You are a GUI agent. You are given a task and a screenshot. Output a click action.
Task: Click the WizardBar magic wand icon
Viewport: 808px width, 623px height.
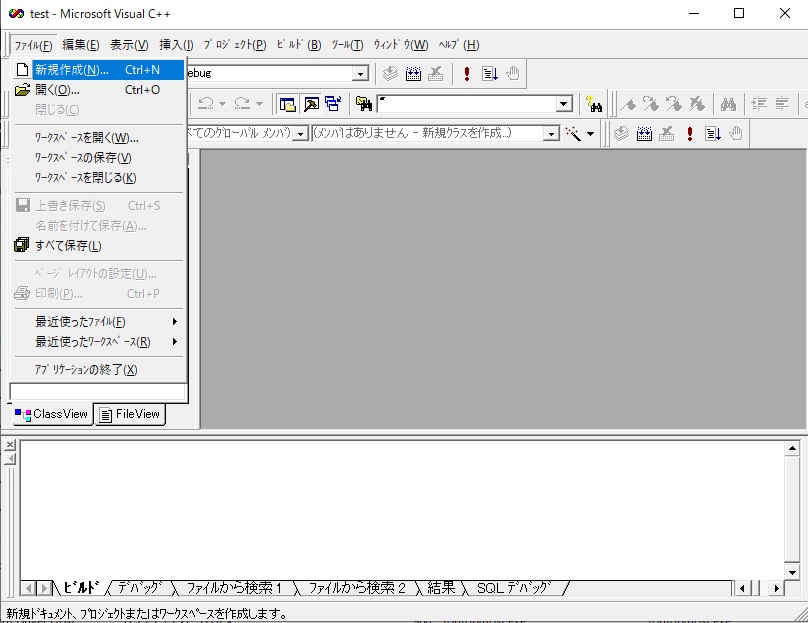coord(573,133)
